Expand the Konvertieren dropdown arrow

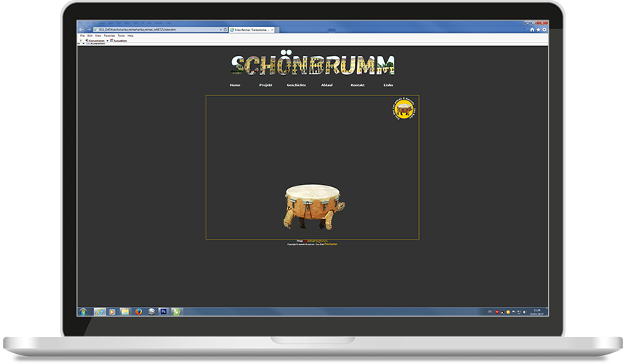coord(107,41)
